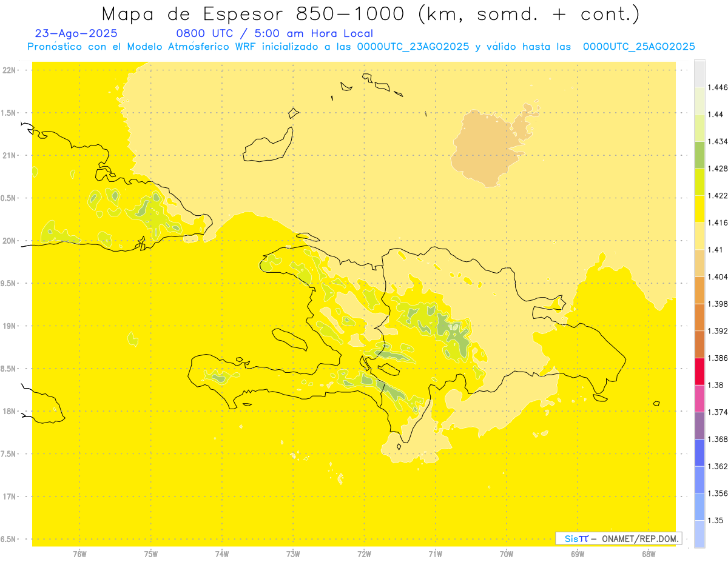Click the "18N" latitude label
The image size is (728, 562).
(x=10, y=412)
